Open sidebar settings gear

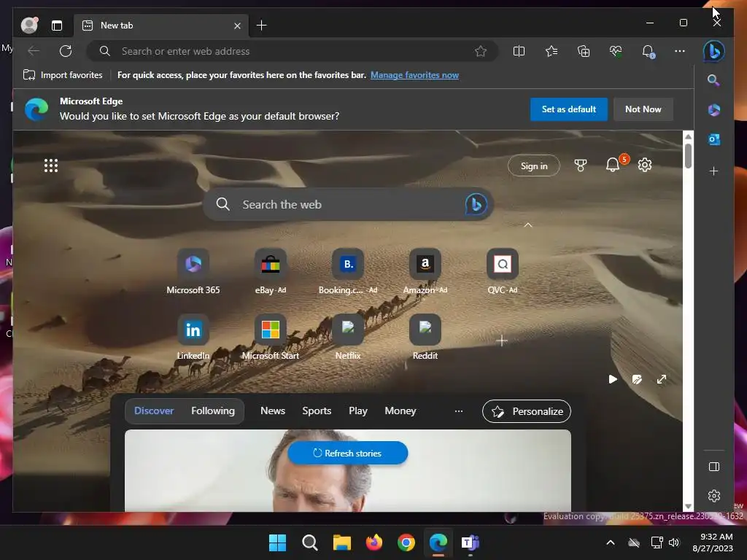713,496
